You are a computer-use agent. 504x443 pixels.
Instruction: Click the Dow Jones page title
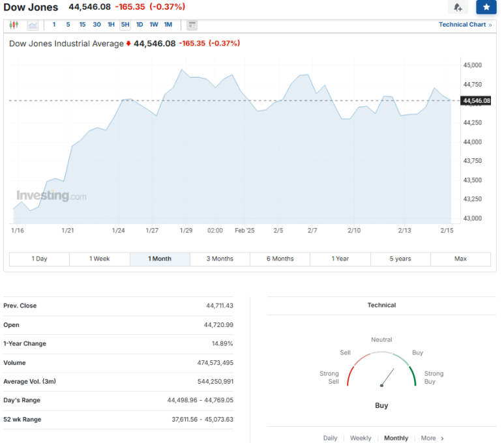click(31, 7)
